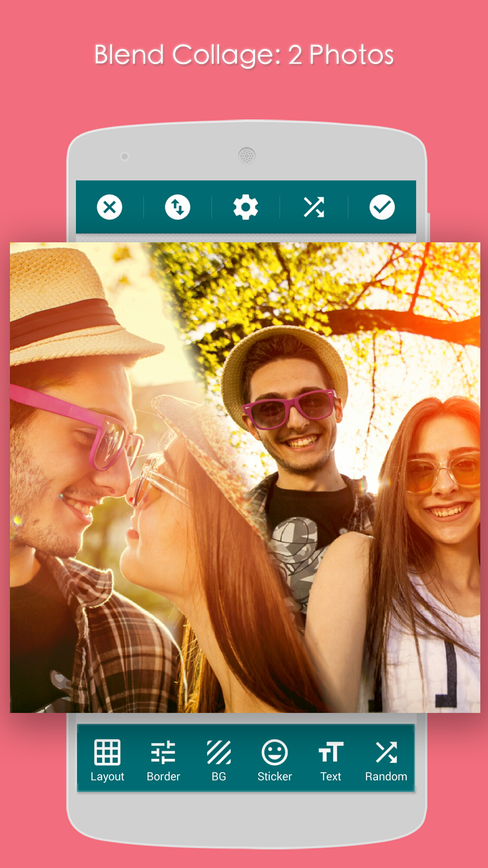488x868 pixels.
Task: Confirm with the checkmark icon
Action: point(382,207)
